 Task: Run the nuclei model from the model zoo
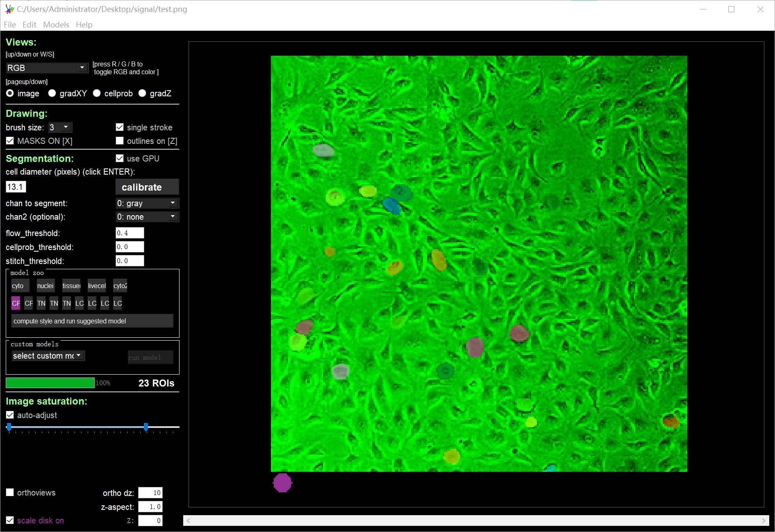point(45,286)
